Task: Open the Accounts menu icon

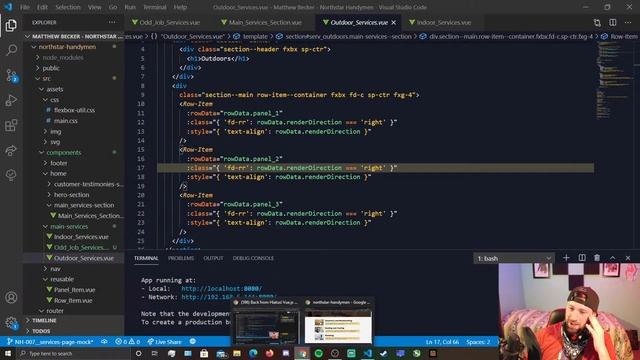Action: click(x=11, y=298)
